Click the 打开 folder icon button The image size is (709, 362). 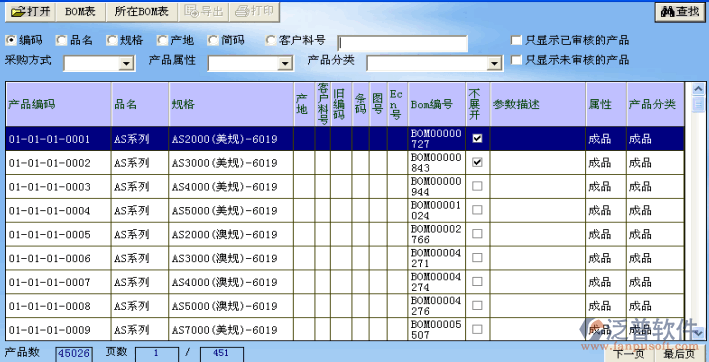point(30,12)
